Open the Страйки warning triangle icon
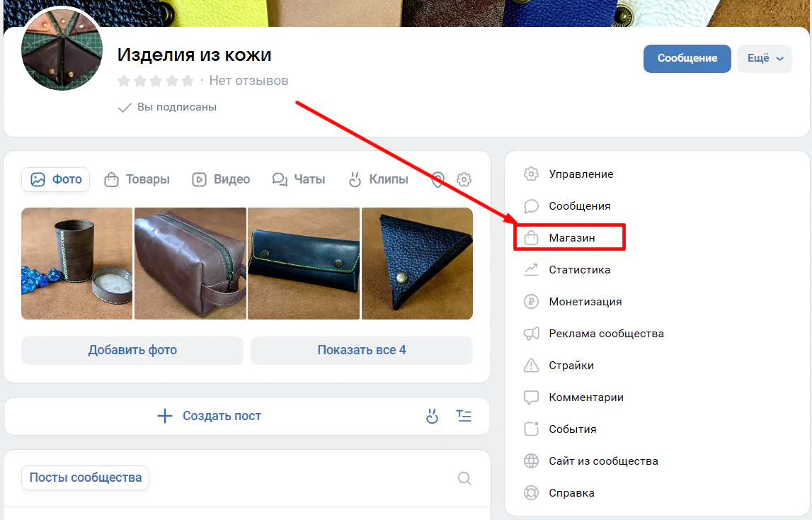This screenshot has height=520, width=812. 532,366
